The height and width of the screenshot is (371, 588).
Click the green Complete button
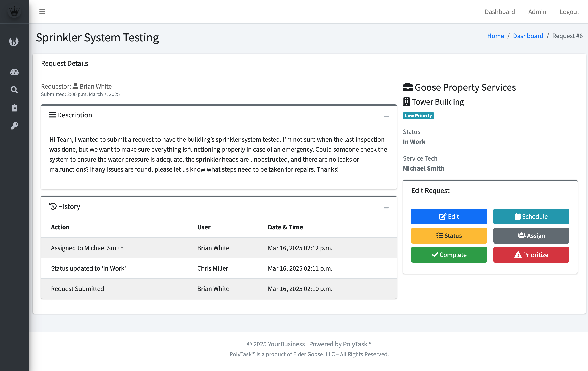[449, 255]
